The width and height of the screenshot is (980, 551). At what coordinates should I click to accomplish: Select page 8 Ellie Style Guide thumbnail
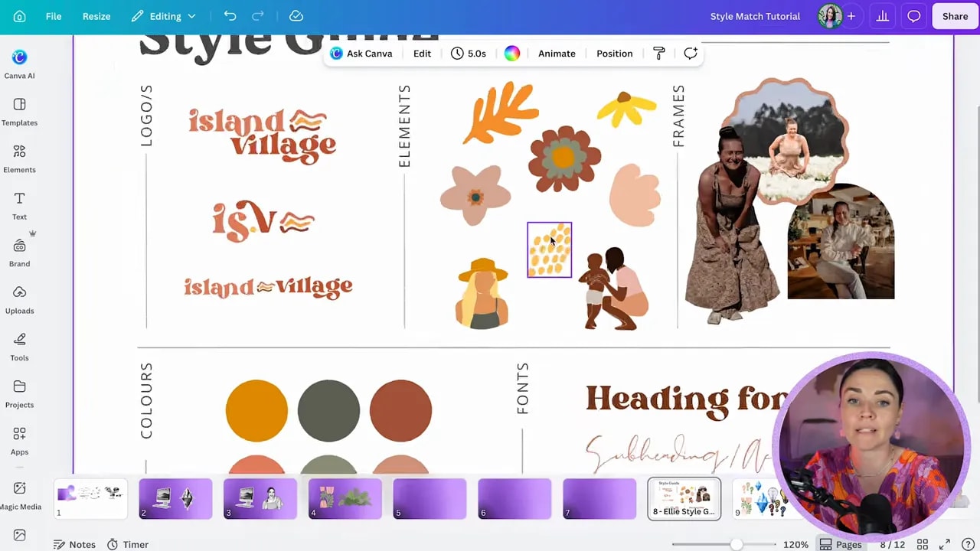(x=684, y=498)
